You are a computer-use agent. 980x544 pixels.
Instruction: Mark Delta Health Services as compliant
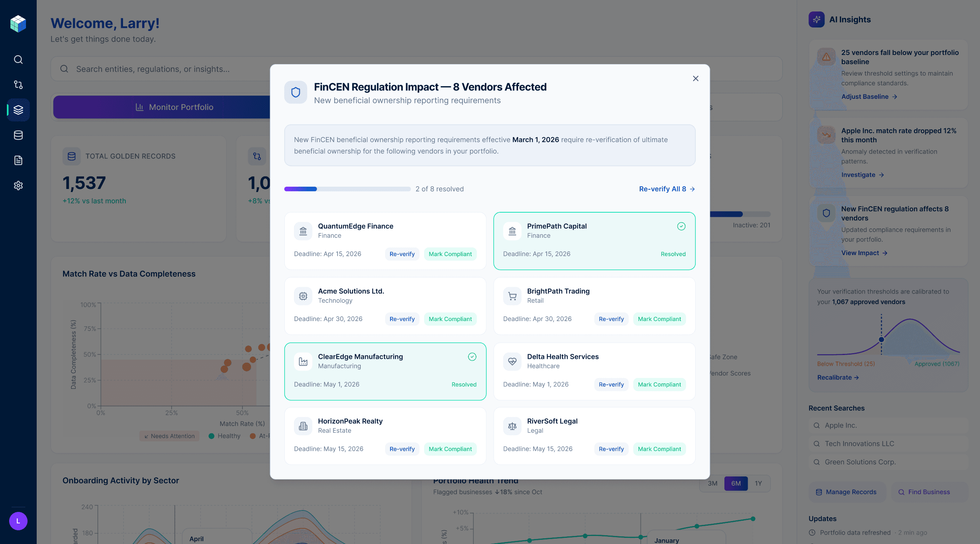click(659, 385)
